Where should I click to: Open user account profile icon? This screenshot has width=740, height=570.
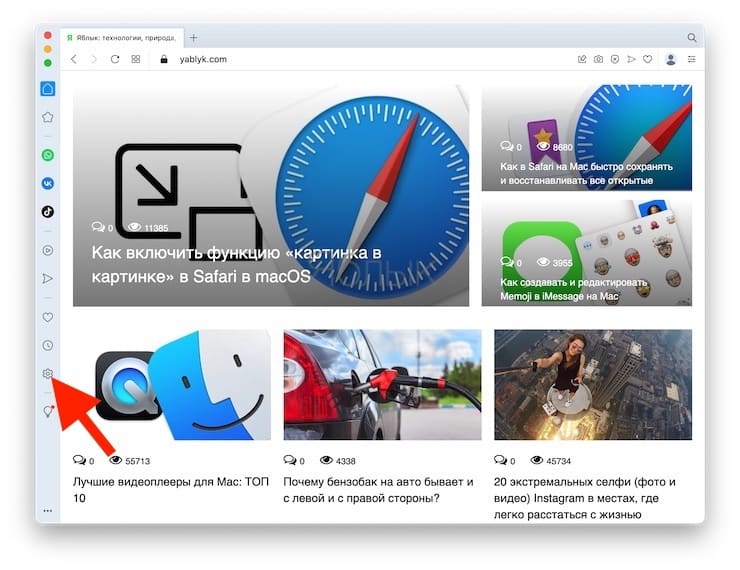(x=671, y=59)
